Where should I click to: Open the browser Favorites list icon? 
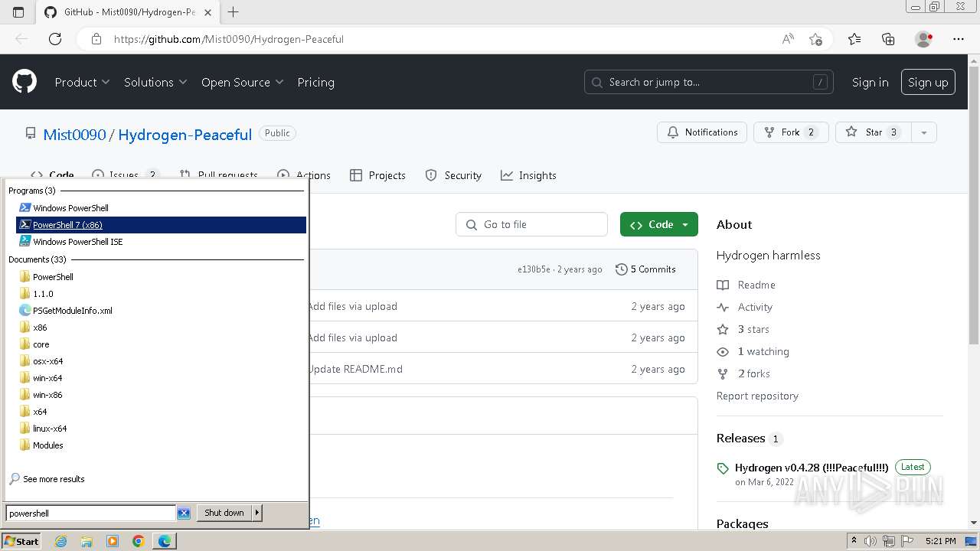tap(854, 39)
